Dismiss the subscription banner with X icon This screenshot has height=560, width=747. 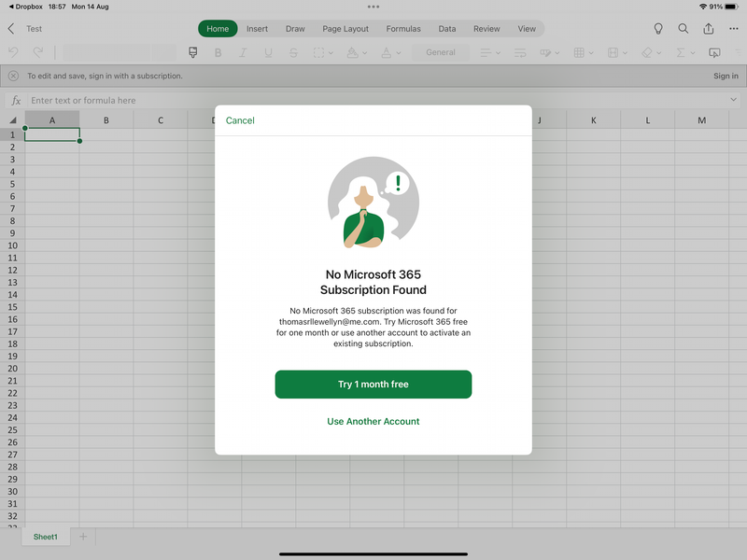tap(13, 77)
